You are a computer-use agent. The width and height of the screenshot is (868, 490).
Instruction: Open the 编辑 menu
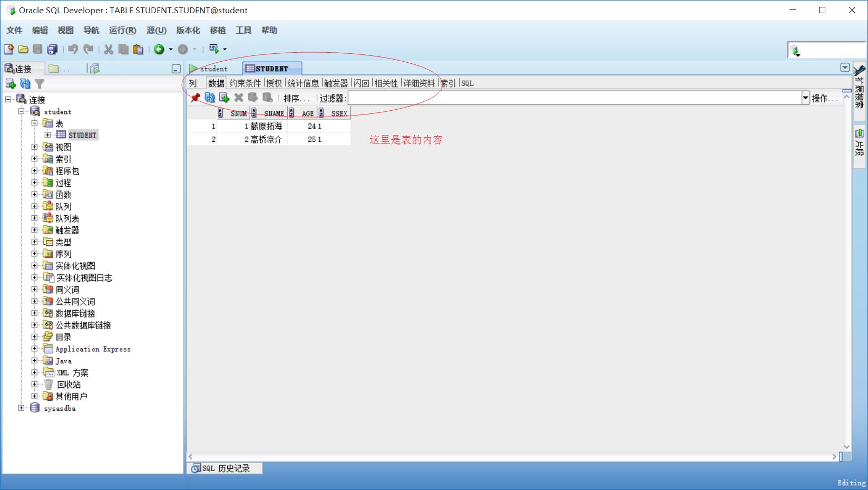point(40,30)
